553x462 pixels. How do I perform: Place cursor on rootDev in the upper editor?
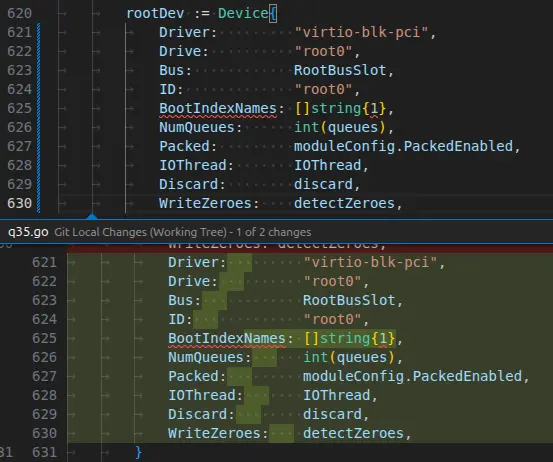coord(155,13)
